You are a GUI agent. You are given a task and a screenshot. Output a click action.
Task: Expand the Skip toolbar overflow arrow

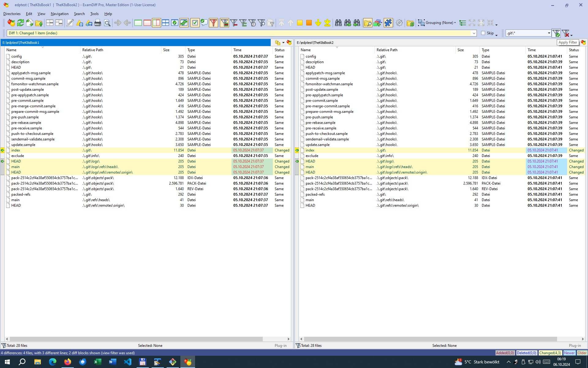tap(496, 35)
